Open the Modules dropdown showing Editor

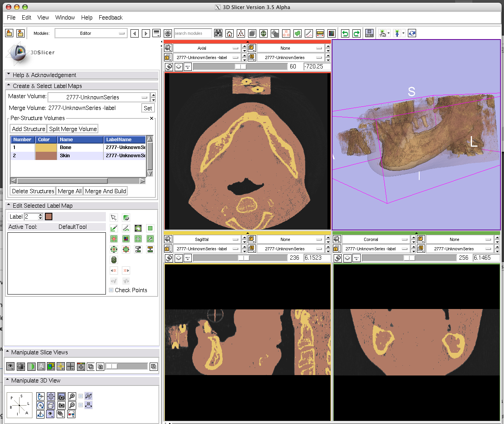[91, 34]
